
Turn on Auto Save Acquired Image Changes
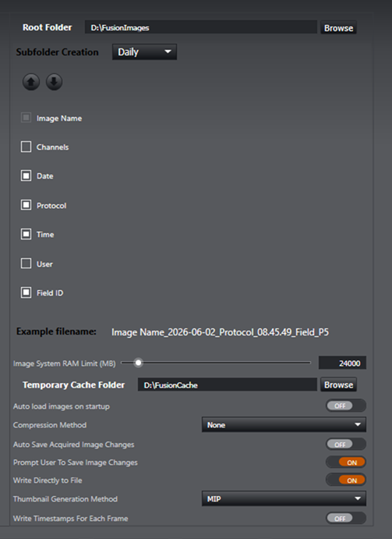(x=345, y=444)
